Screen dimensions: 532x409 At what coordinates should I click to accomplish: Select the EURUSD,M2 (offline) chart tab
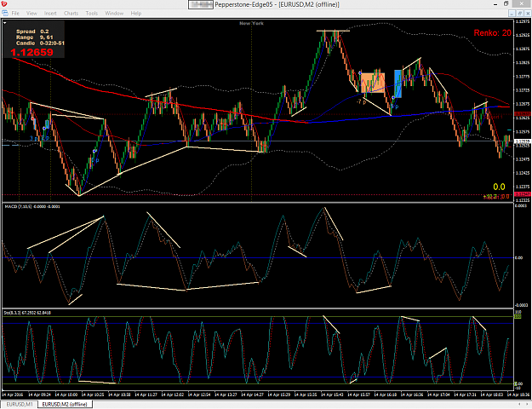click(65, 404)
